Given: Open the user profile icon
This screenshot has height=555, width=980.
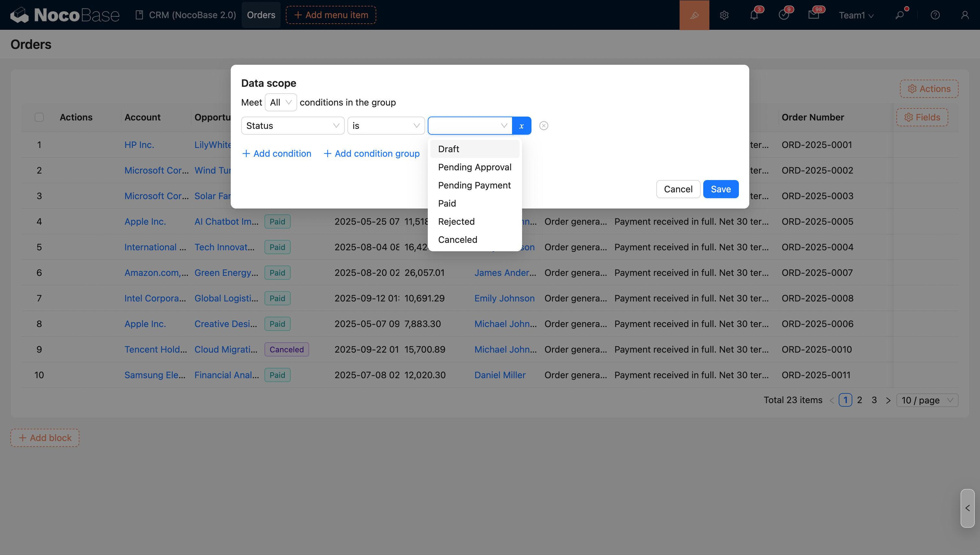Looking at the screenshot, I should [x=965, y=15].
